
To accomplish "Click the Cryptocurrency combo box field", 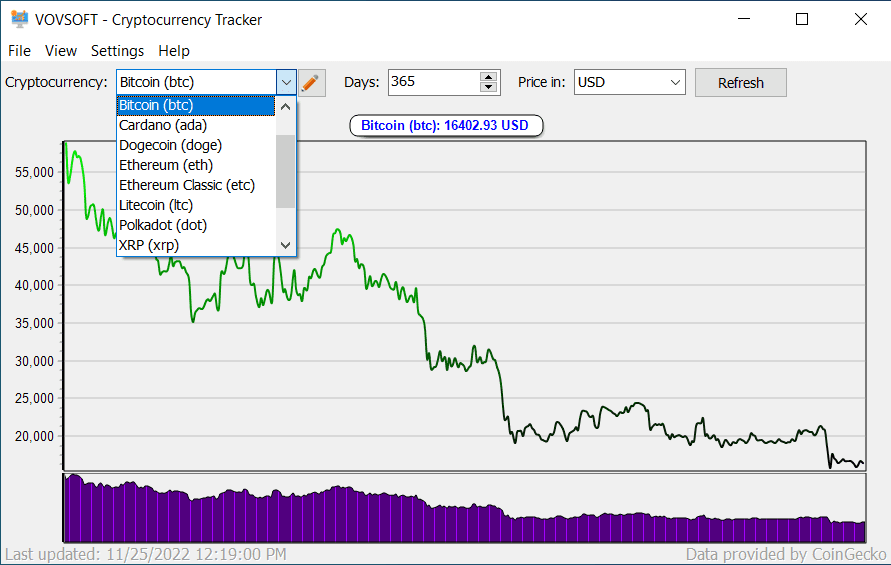I will click(x=197, y=82).
